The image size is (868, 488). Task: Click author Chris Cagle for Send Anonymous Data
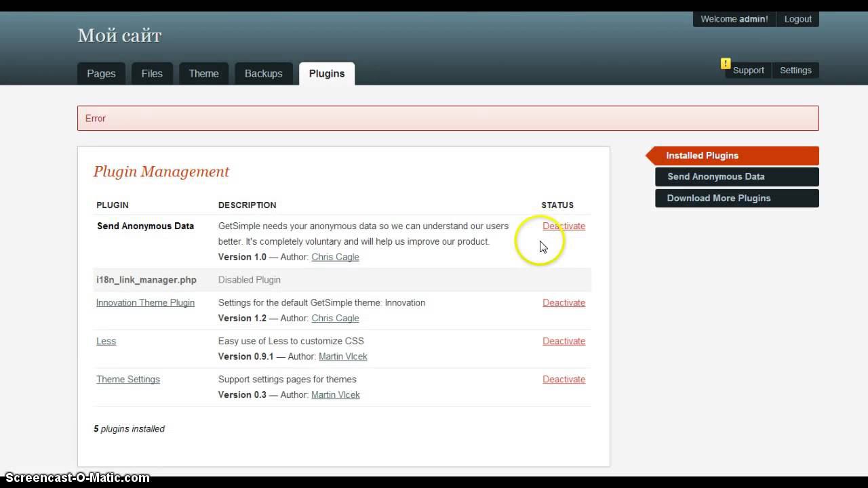335,257
